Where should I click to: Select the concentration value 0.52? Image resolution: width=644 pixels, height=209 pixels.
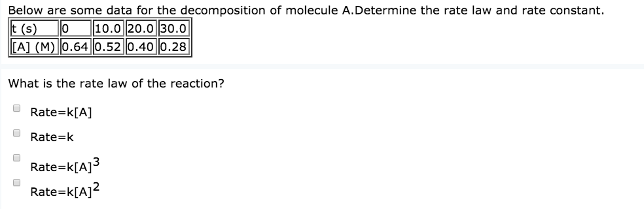108,47
